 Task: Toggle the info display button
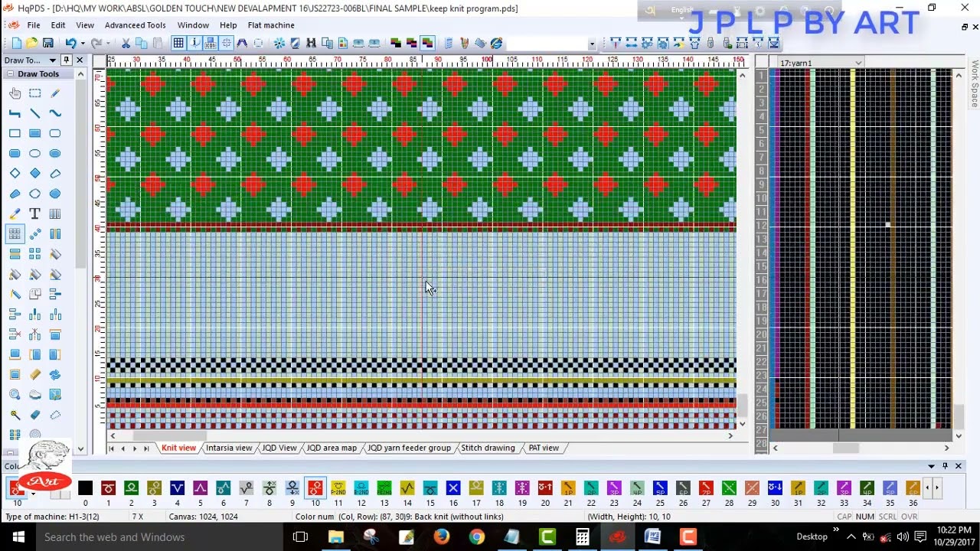point(194,44)
